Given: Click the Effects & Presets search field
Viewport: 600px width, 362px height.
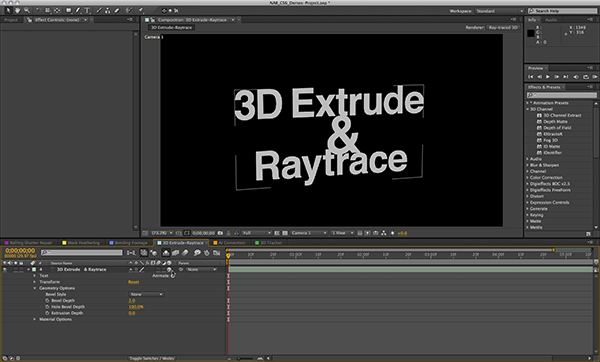Looking at the screenshot, I should [561, 95].
